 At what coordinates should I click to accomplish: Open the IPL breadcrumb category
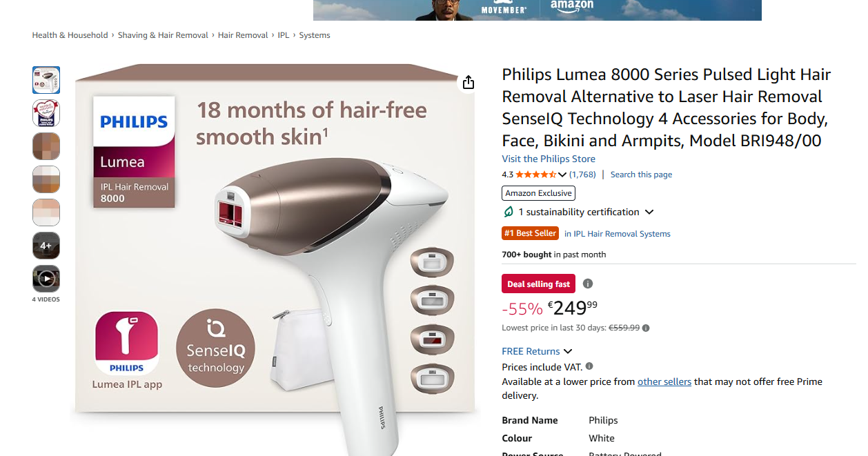(x=284, y=35)
